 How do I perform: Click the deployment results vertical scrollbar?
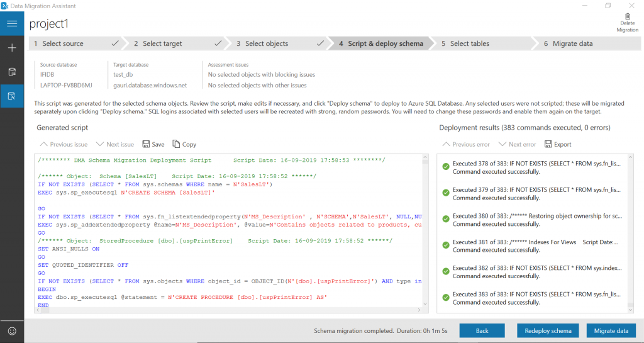[630, 233]
